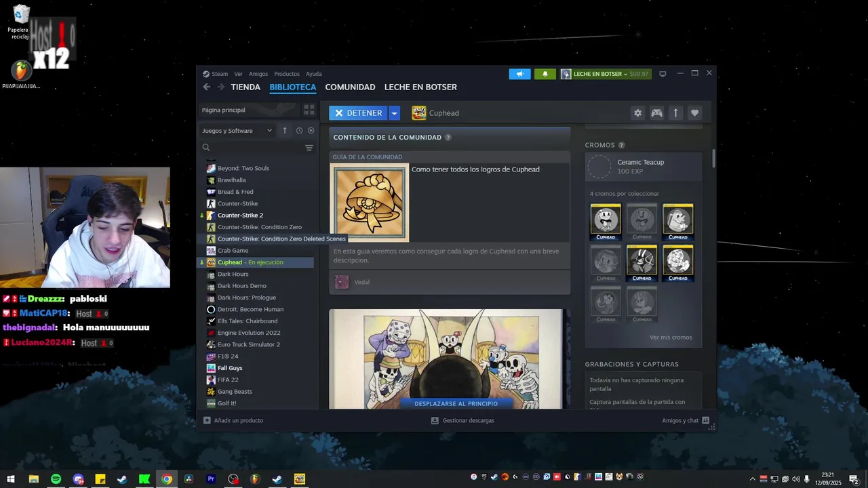This screenshot has height=488, width=868.
Task: Click help icon beside Cromos
Action: [x=621, y=145]
